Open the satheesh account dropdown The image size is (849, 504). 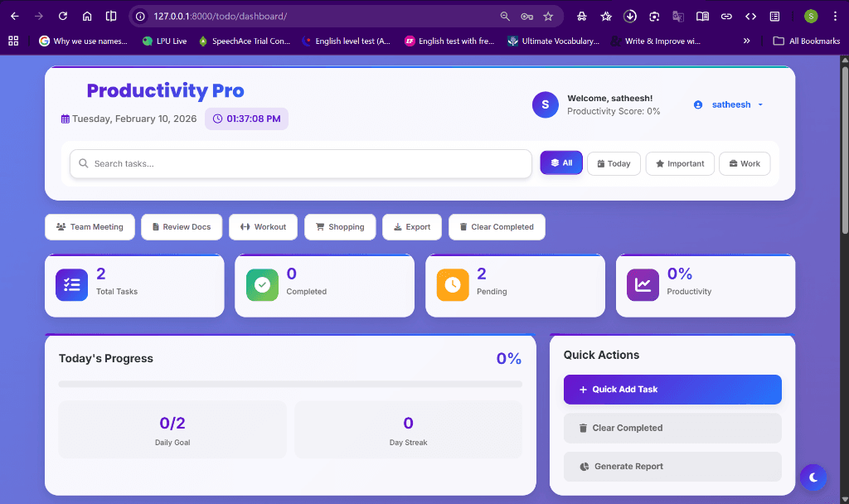click(x=729, y=104)
